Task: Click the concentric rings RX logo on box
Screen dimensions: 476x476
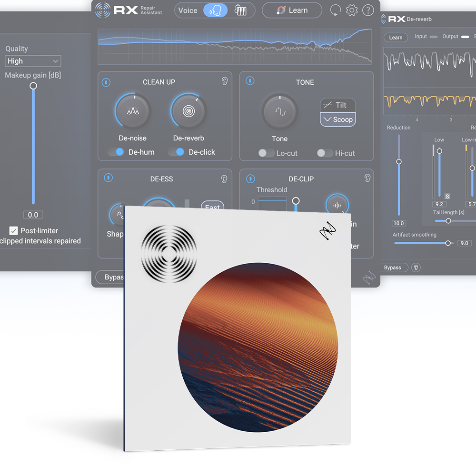Action: (169, 254)
